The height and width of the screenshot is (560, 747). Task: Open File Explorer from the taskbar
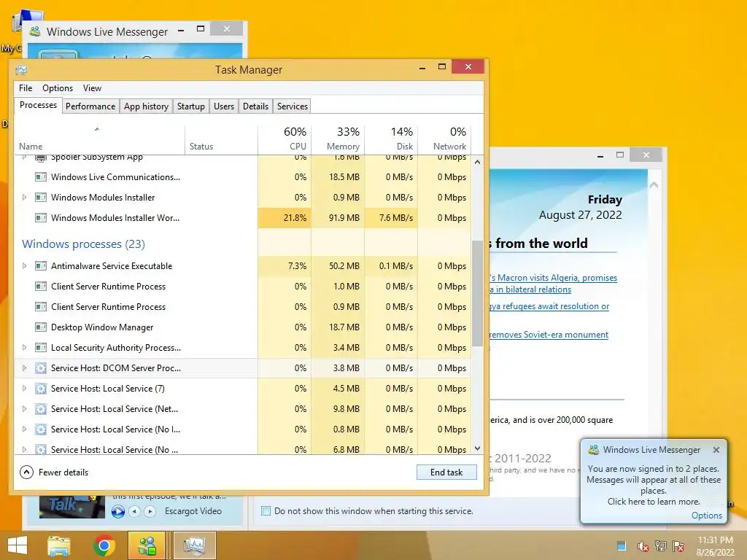[x=59, y=545]
